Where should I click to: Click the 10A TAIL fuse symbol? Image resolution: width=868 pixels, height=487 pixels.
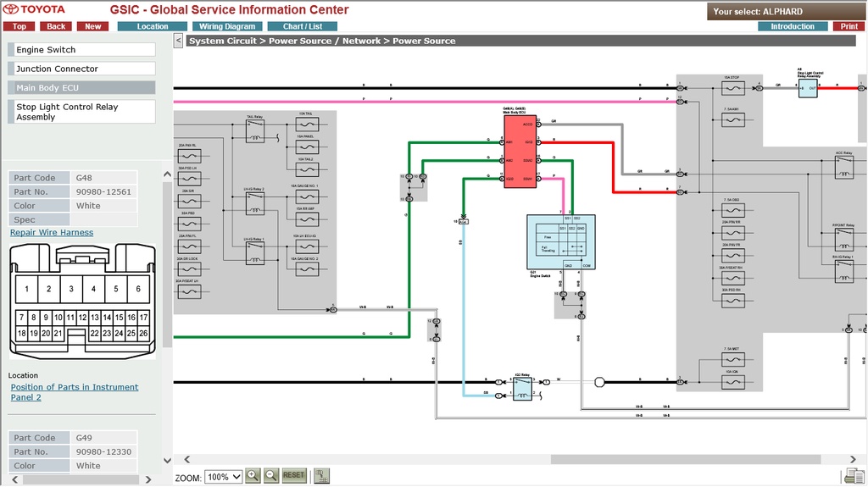[x=307, y=125]
